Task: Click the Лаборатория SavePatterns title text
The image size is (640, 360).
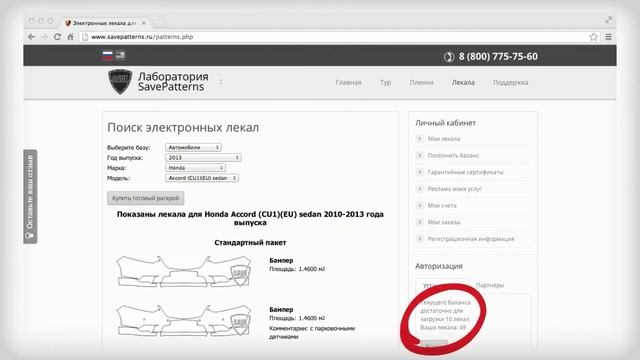Action: point(173,82)
